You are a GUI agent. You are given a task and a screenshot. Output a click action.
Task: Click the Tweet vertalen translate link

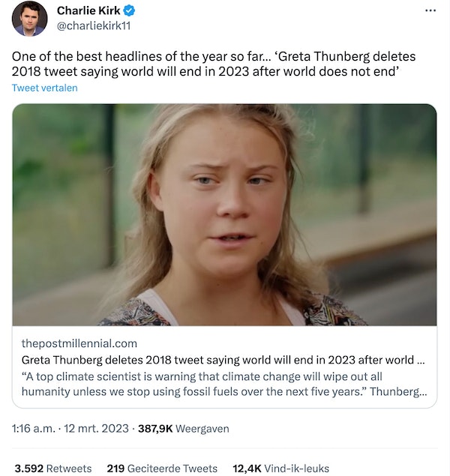click(x=44, y=88)
